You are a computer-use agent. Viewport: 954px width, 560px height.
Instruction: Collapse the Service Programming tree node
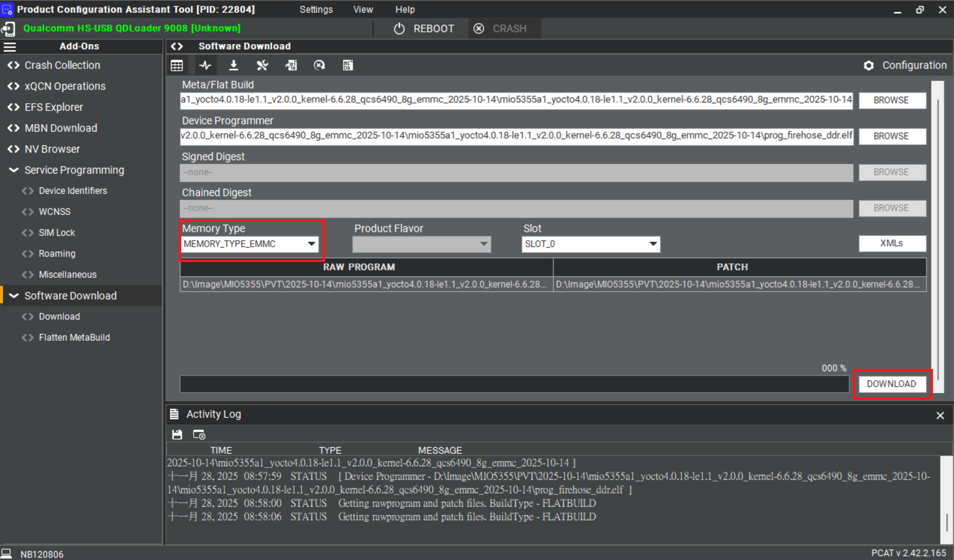tap(14, 170)
